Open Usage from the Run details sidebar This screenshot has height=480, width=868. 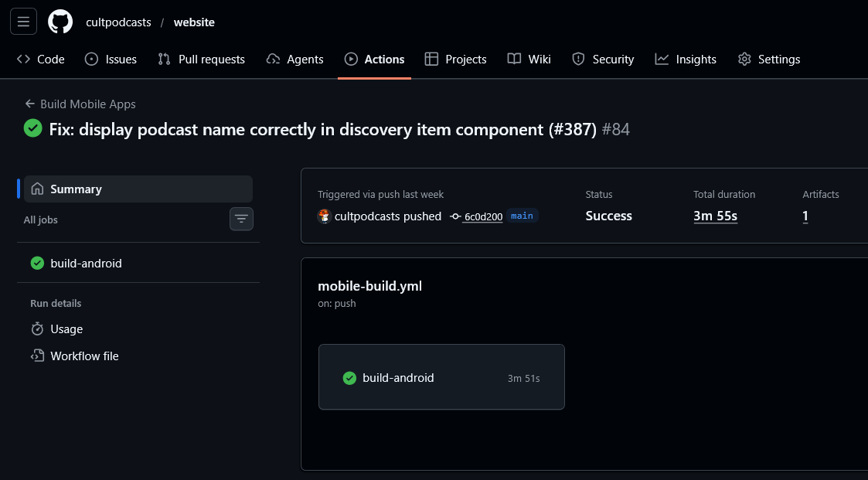click(65, 329)
